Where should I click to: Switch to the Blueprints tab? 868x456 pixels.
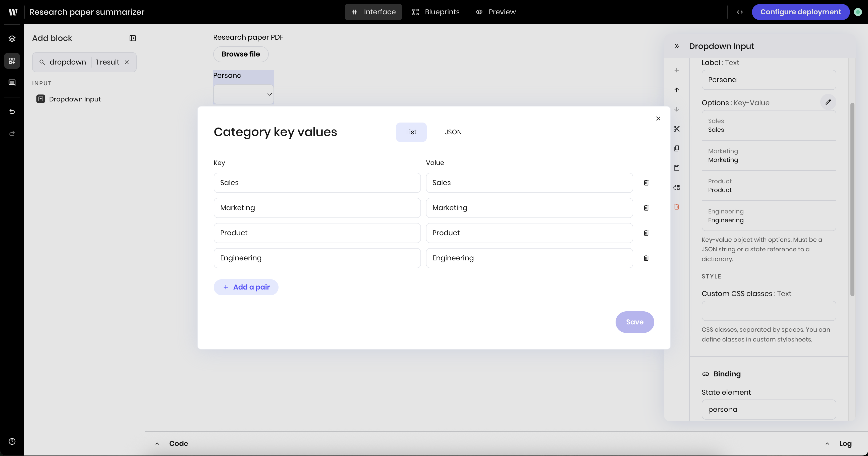click(436, 12)
